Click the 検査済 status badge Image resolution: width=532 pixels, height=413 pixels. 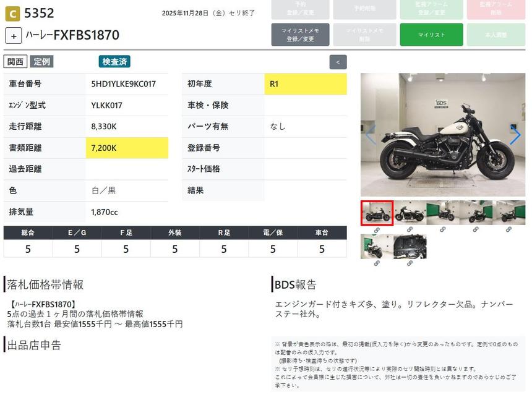[x=114, y=62]
